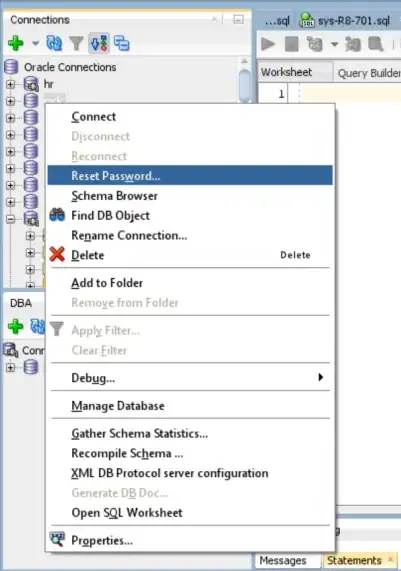Click the green plus icon in DBA panel
Viewport: 401px width, 571px height.
click(16, 326)
